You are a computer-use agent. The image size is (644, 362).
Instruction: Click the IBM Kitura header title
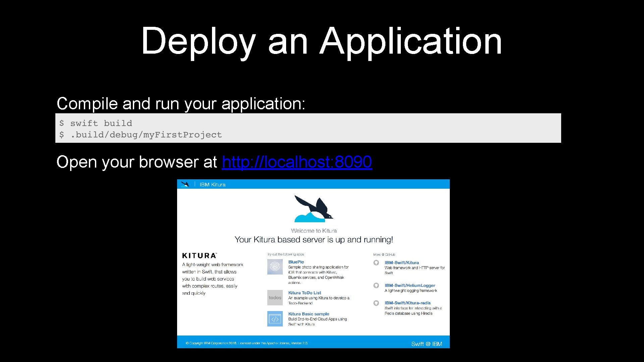[x=212, y=185]
